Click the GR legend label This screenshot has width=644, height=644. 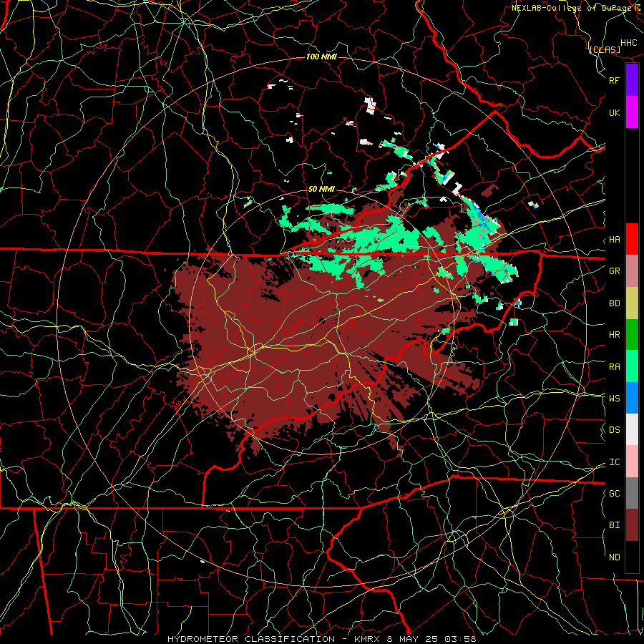point(615,271)
